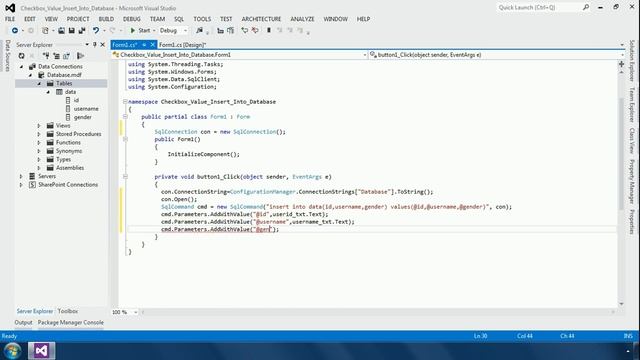The image size is (640, 360).
Task: Switch to the Toolbox tab
Action: tap(67, 311)
